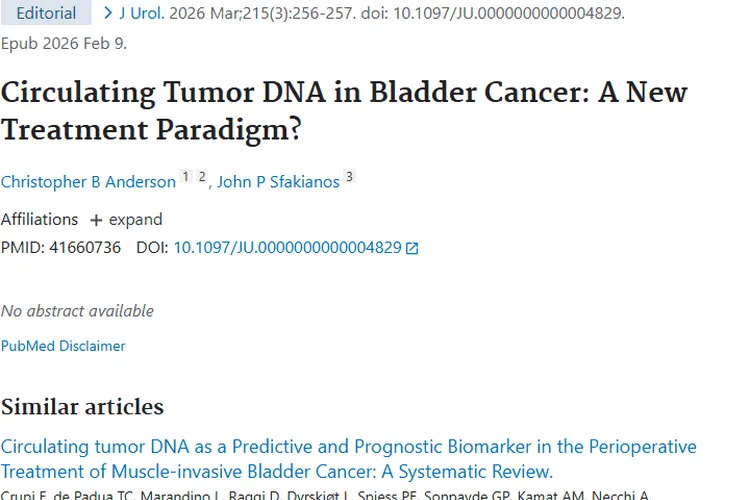Click the plus icon next to Affiliations
The width and height of the screenshot is (750, 500).
(x=96, y=220)
